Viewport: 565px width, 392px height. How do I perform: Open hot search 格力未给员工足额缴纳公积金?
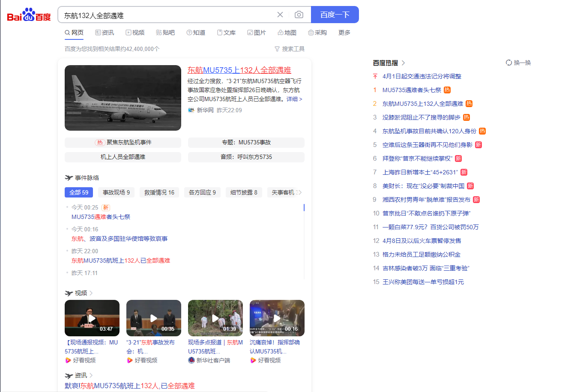coord(422,254)
